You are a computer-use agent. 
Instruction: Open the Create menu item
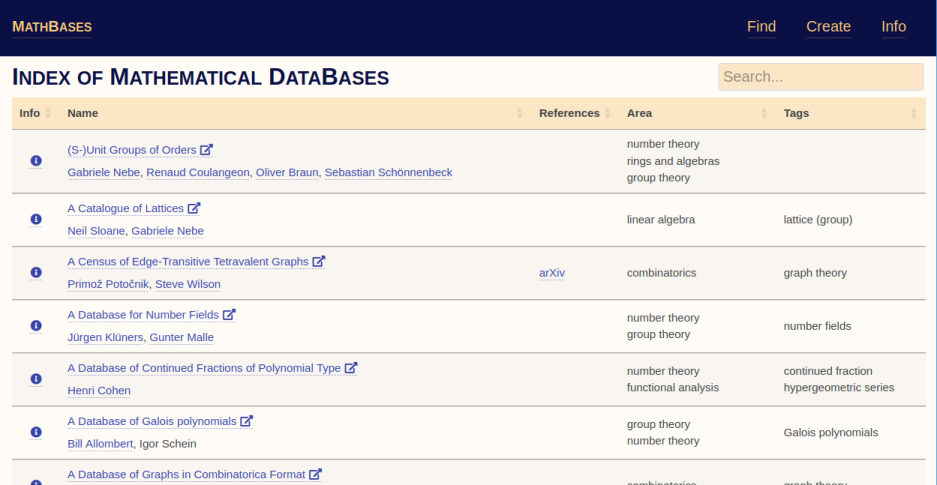click(828, 27)
